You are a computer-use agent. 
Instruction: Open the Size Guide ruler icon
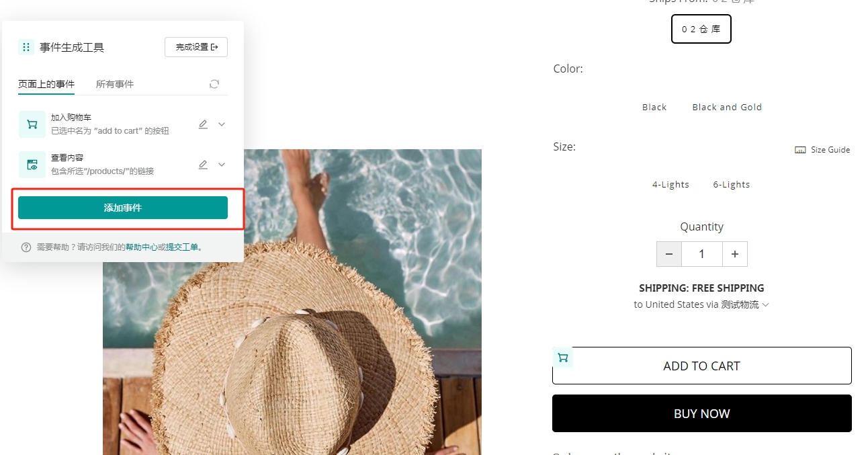[x=800, y=150]
